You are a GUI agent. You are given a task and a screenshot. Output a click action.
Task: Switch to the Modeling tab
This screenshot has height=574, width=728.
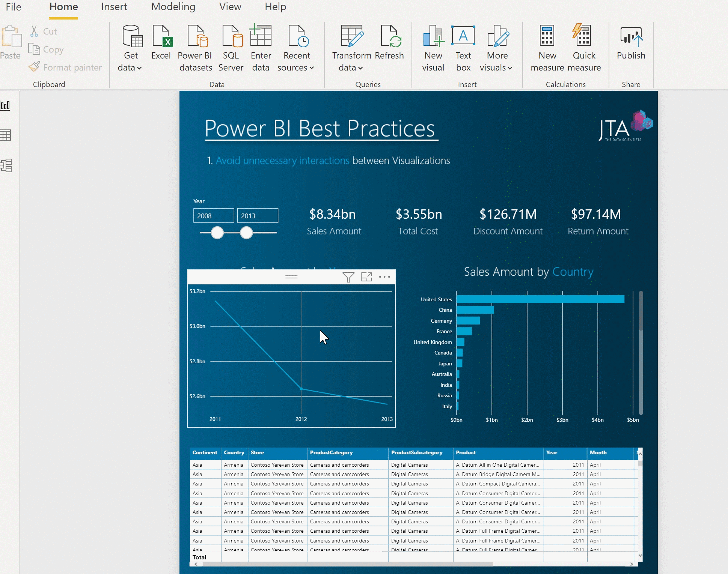[173, 7]
